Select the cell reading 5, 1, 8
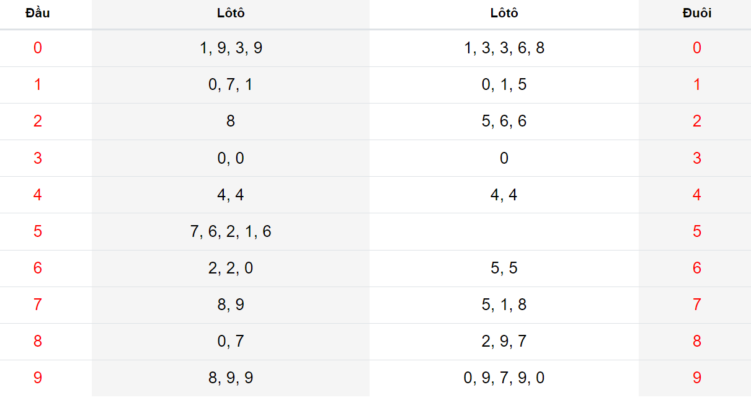 pyautogui.click(x=504, y=305)
